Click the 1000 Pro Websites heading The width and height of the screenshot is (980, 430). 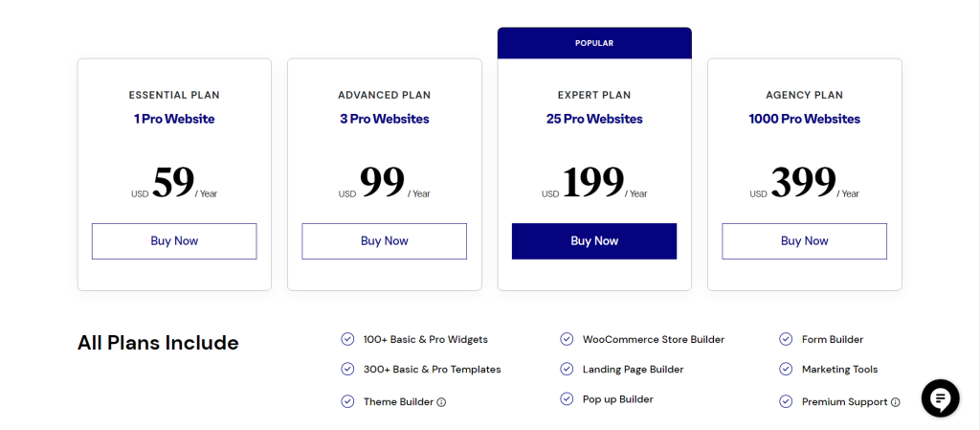[804, 119]
